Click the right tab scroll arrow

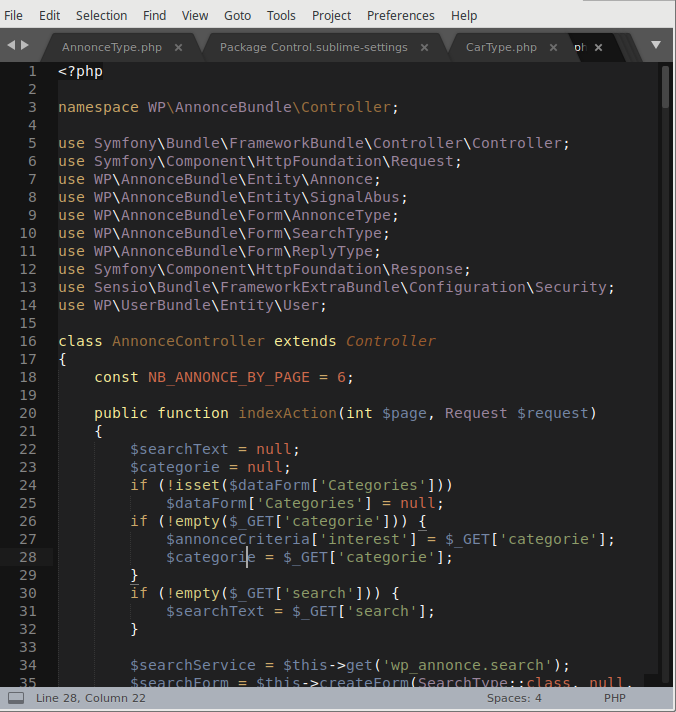click(26, 46)
